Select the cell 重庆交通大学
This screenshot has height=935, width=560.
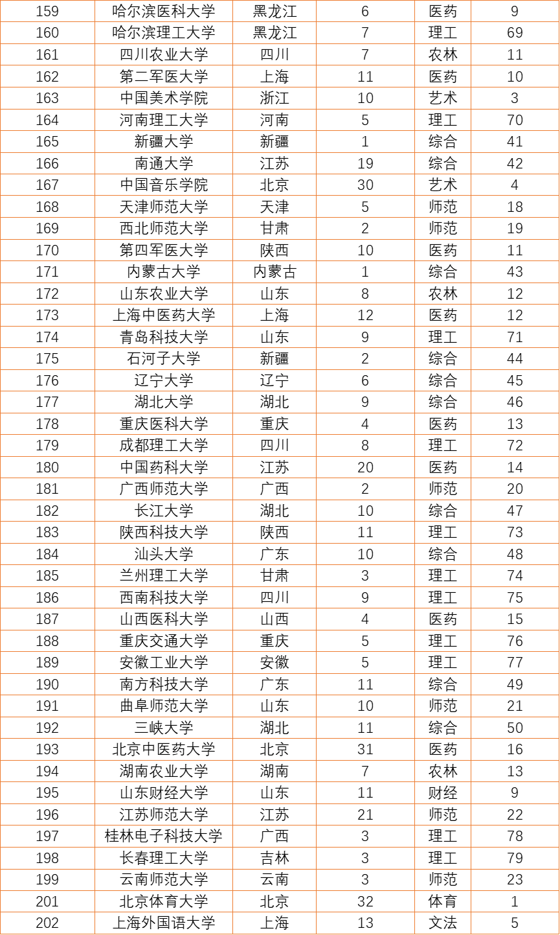(164, 641)
